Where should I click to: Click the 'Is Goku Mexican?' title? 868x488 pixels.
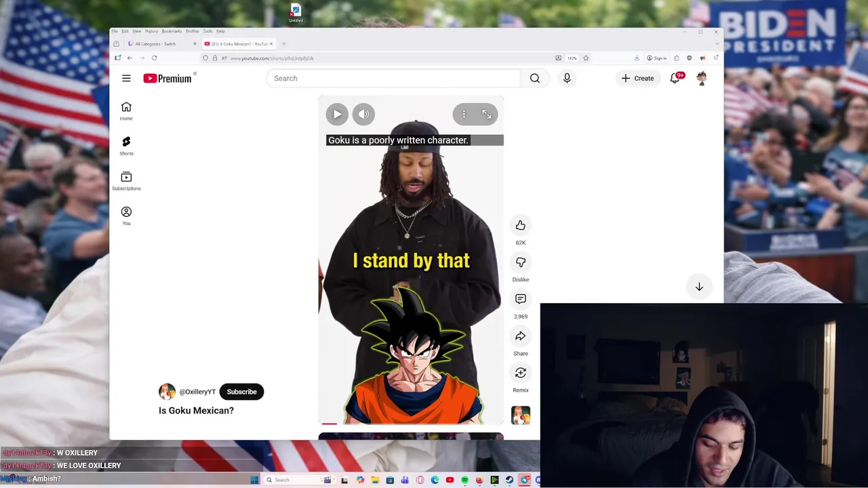pos(196,411)
